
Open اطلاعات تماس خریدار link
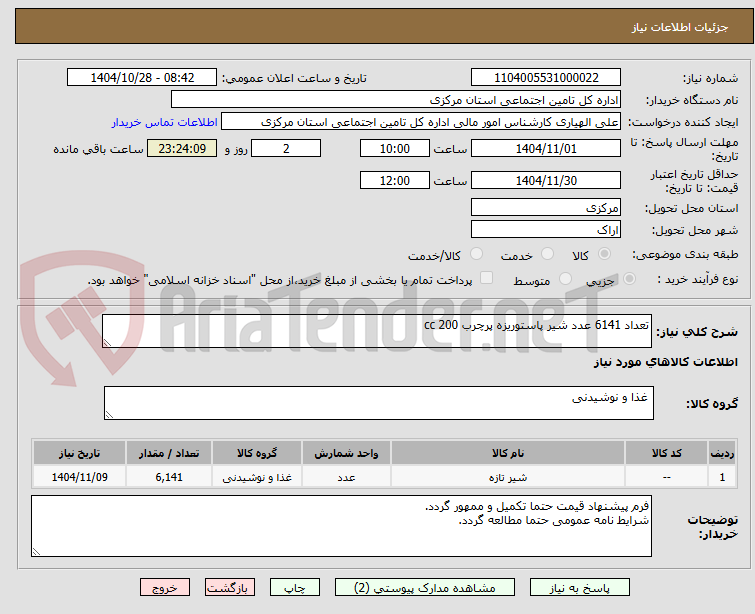[x=165, y=122]
